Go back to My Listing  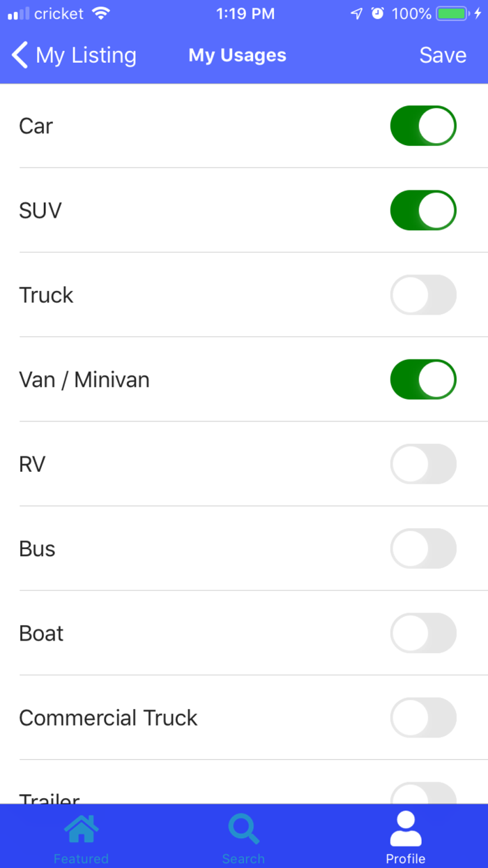click(75, 55)
